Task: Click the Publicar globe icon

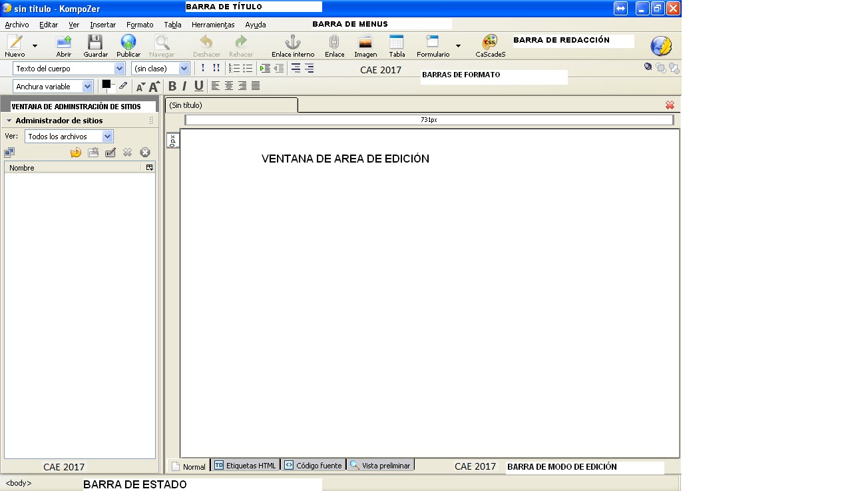Action: (128, 43)
